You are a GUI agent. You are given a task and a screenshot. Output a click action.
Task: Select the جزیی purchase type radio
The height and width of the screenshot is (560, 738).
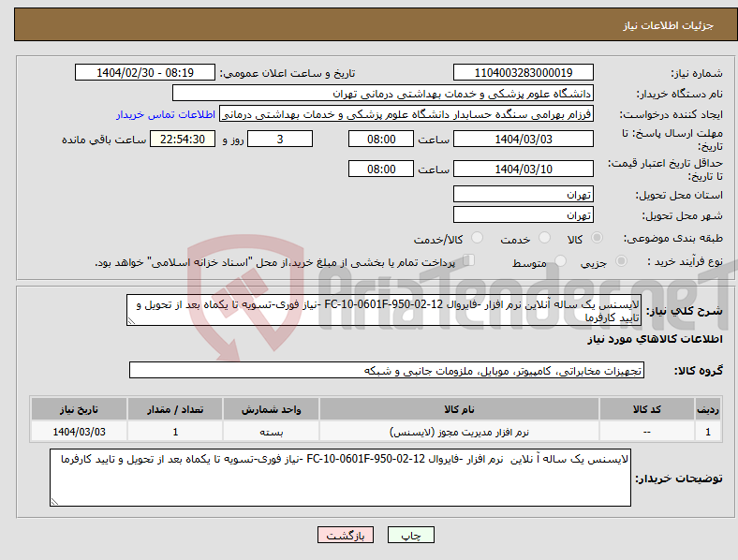point(621,260)
